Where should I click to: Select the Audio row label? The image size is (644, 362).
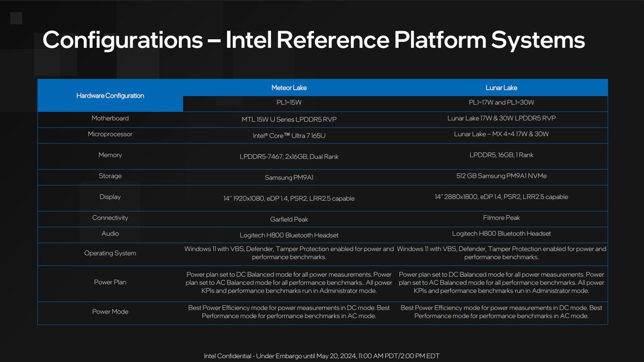[109, 233]
